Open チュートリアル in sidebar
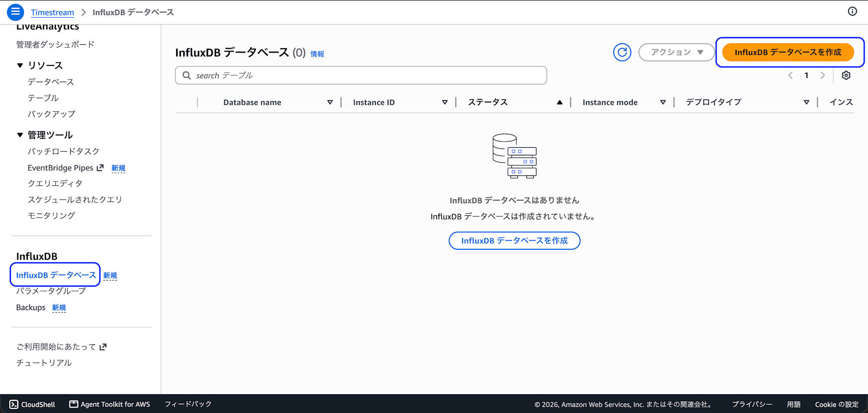Image resolution: width=868 pixels, height=413 pixels. pos(44,363)
